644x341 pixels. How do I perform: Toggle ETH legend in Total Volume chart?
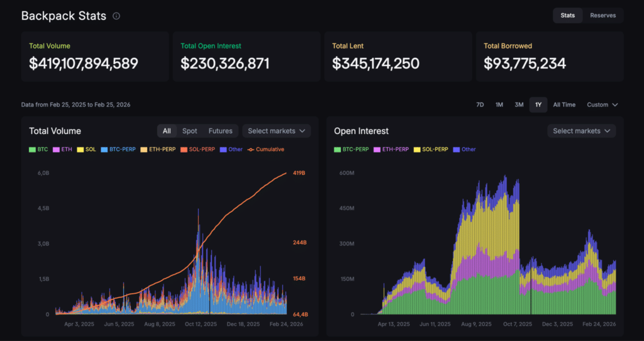tap(63, 150)
